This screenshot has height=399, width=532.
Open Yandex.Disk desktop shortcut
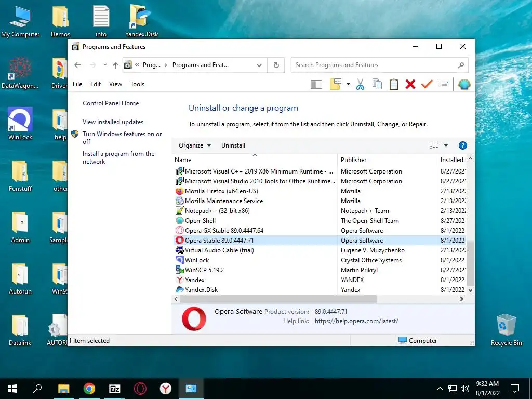(141, 21)
